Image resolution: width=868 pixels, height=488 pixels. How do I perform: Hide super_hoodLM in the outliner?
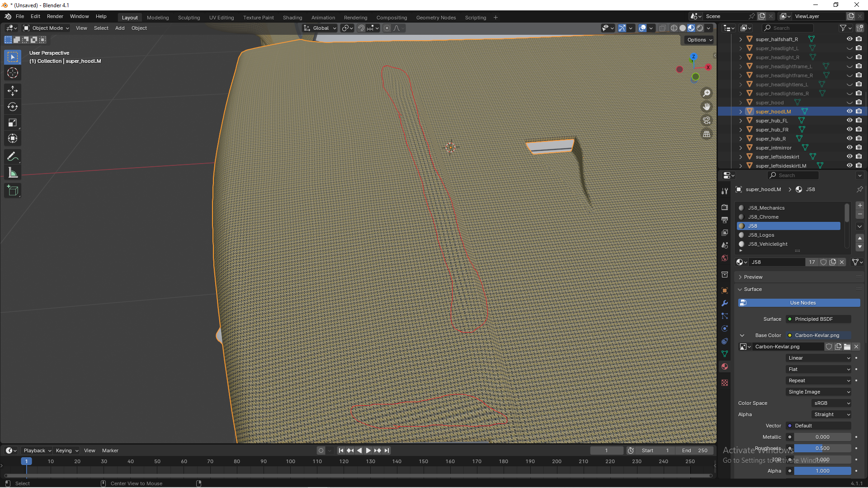coord(849,111)
